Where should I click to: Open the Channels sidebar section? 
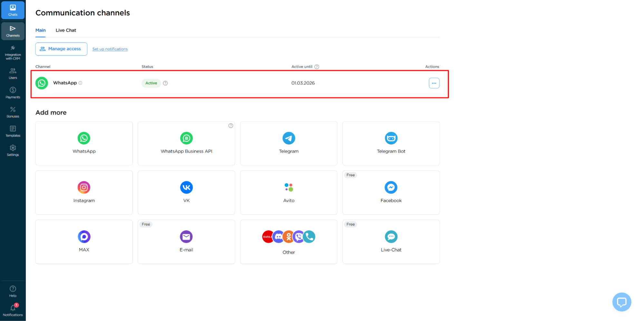[13, 31]
